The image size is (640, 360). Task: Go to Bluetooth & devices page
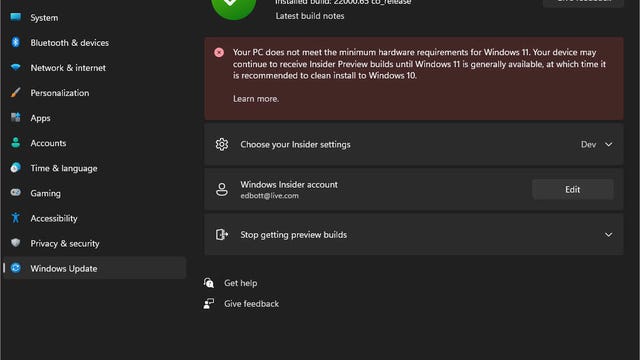pyautogui.click(x=69, y=43)
